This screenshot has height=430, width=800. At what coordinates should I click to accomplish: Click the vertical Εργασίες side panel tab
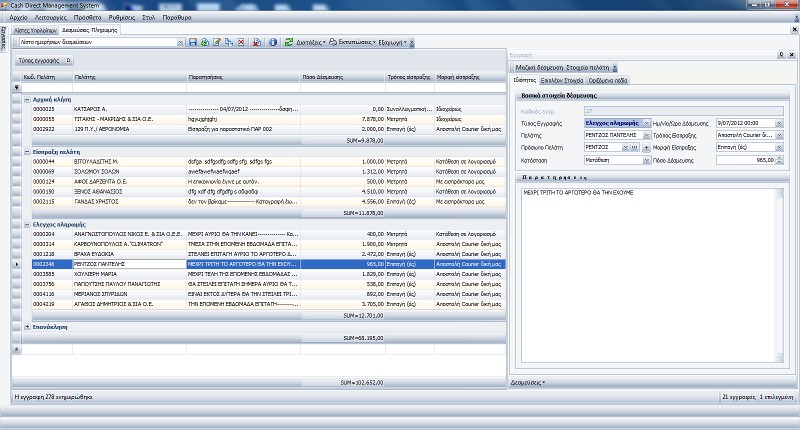pyautogui.click(x=4, y=39)
